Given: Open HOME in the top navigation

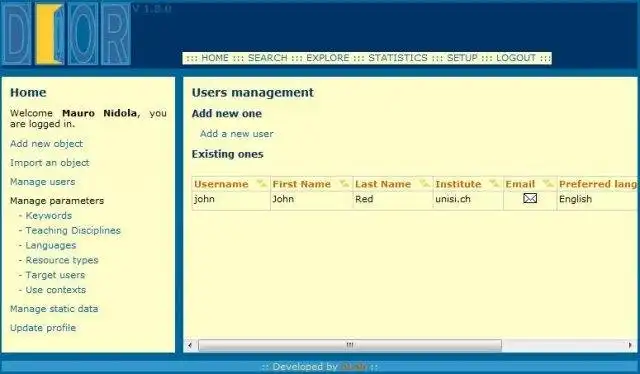Looking at the screenshot, I should point(215,58).
